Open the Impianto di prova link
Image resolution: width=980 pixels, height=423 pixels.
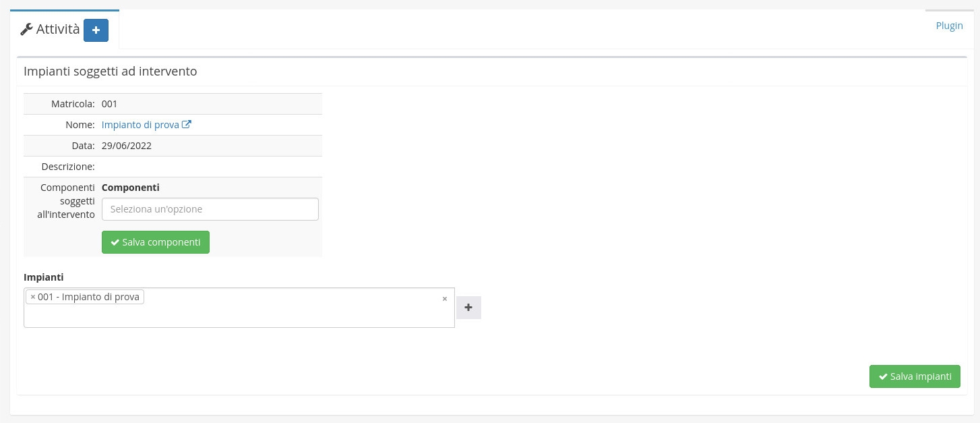[x=140, y=125]
